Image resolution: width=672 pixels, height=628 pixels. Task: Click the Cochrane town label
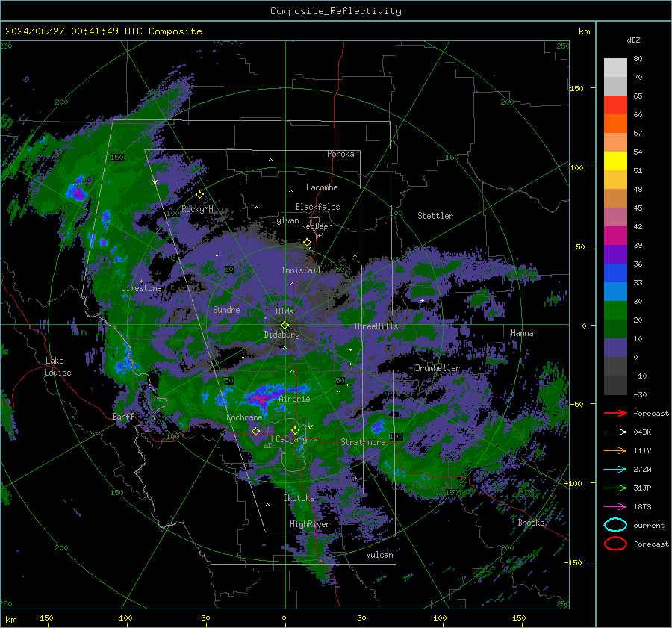[244, 417]
